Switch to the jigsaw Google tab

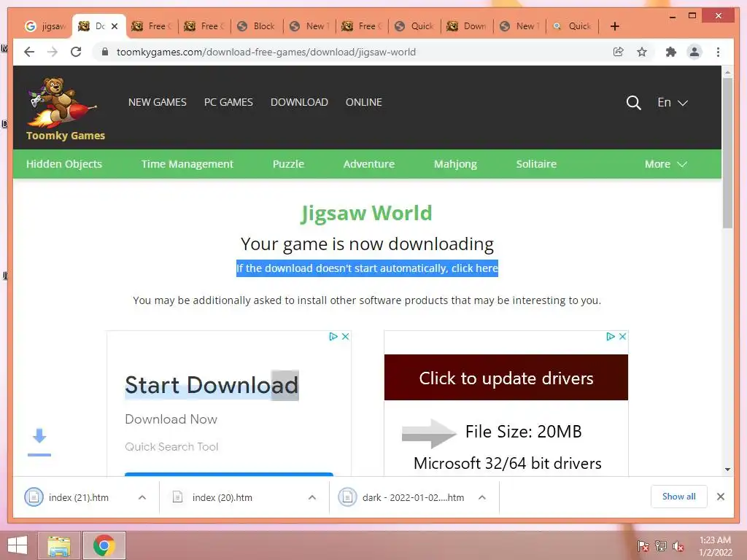click(x=45, y=26)
